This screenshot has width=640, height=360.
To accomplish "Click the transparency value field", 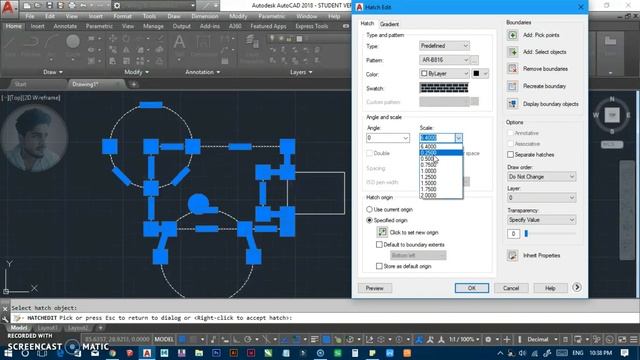I will [x=513, y=234].
